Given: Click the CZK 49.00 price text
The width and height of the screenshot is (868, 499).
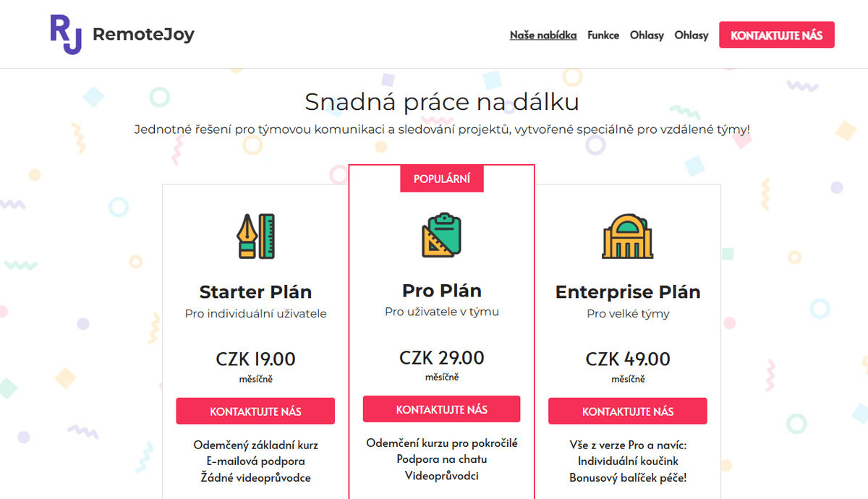Looking at the screenshot, I should click(x=628, y=359).
